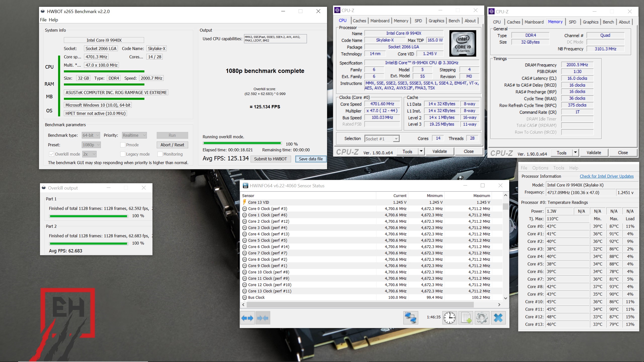Click CPU-Z Memory window title icon

(x=492, y=12)
